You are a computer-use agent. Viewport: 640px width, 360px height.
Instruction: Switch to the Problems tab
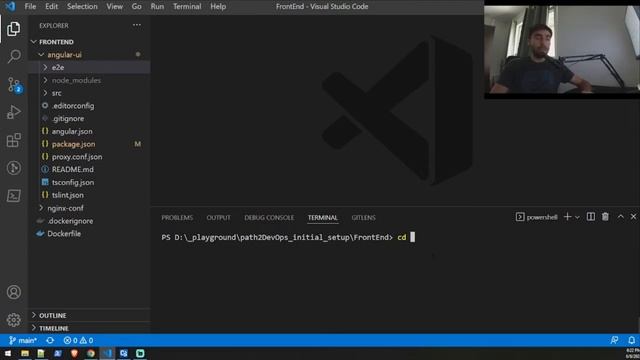pyautogui.click(x=177, y=218)
